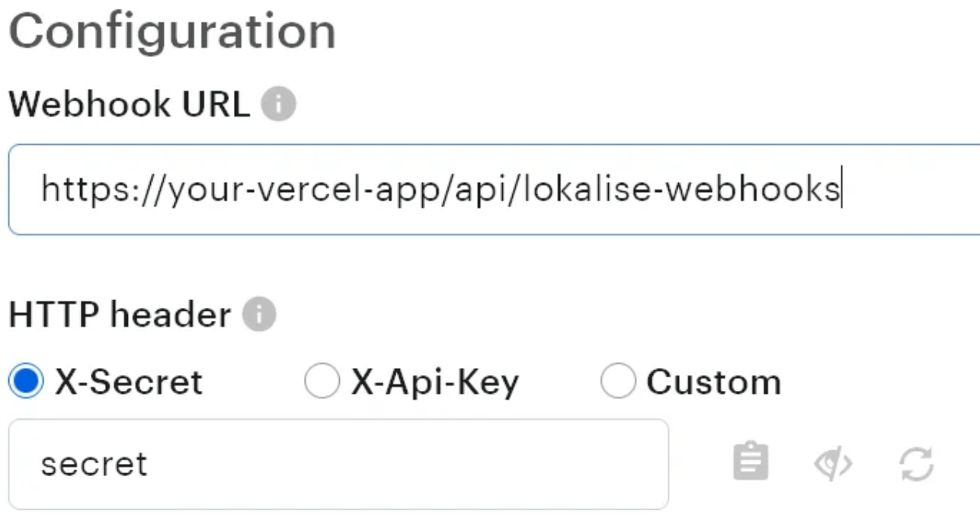
Task: Select the X-Secret radio button
Action: (x=27, y=382)
